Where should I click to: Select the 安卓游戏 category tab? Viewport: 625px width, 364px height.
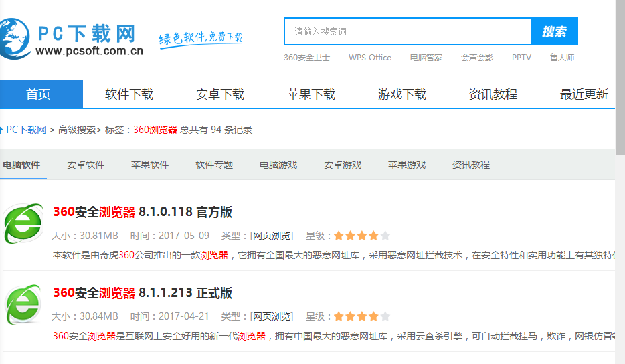coord(343,165)
